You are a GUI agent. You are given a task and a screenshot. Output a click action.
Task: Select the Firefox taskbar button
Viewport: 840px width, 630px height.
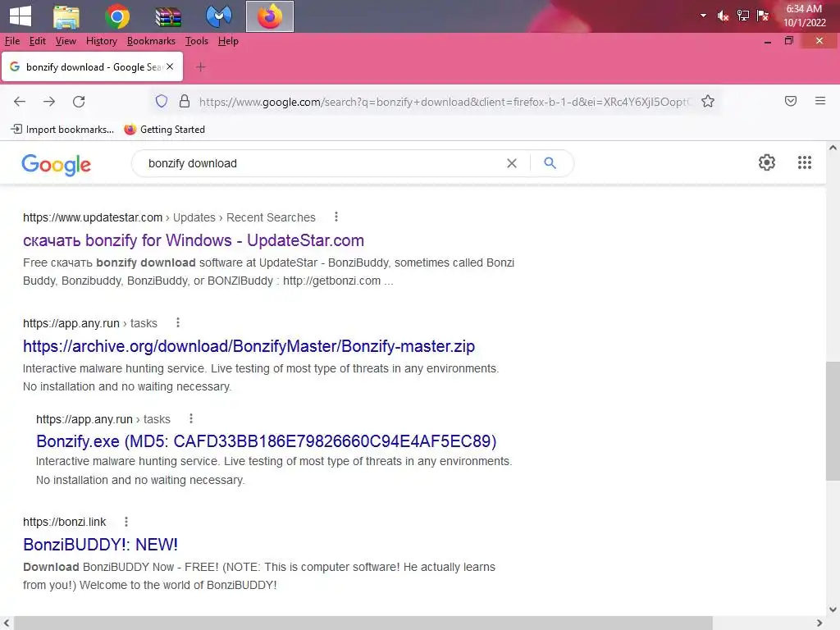click(x=269, y=16)
